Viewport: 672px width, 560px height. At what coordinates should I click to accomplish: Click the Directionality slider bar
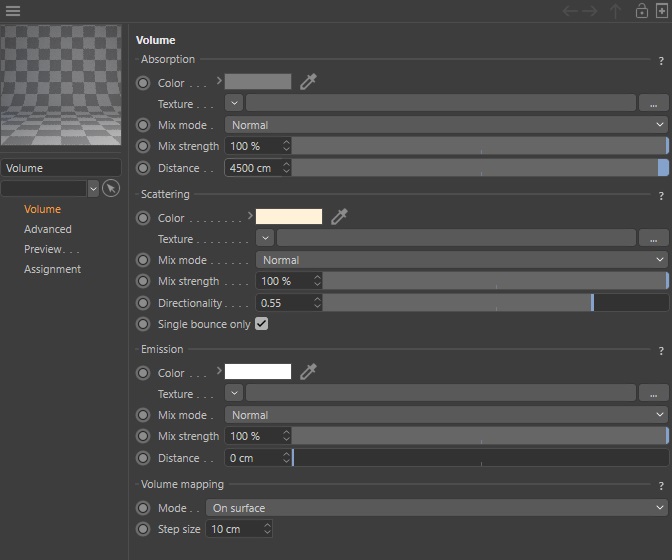tap(495, 303)
